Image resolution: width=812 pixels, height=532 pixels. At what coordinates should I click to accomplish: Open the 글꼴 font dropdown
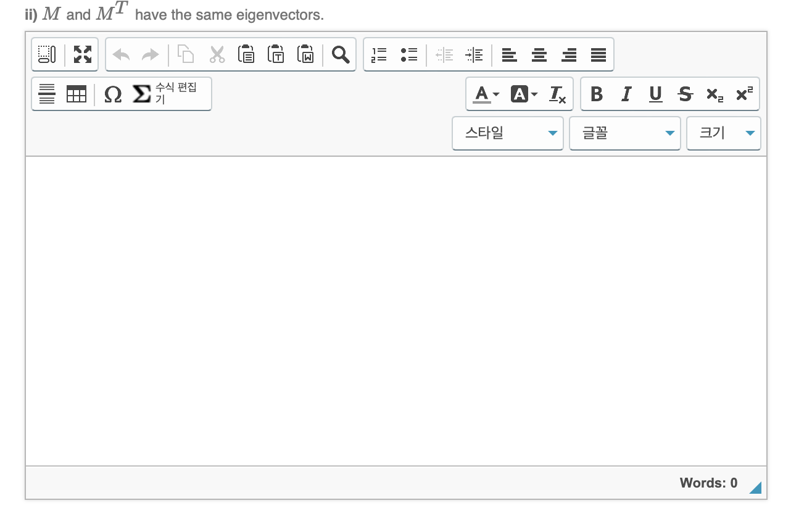pyautogui.click(x=625, y=133)
